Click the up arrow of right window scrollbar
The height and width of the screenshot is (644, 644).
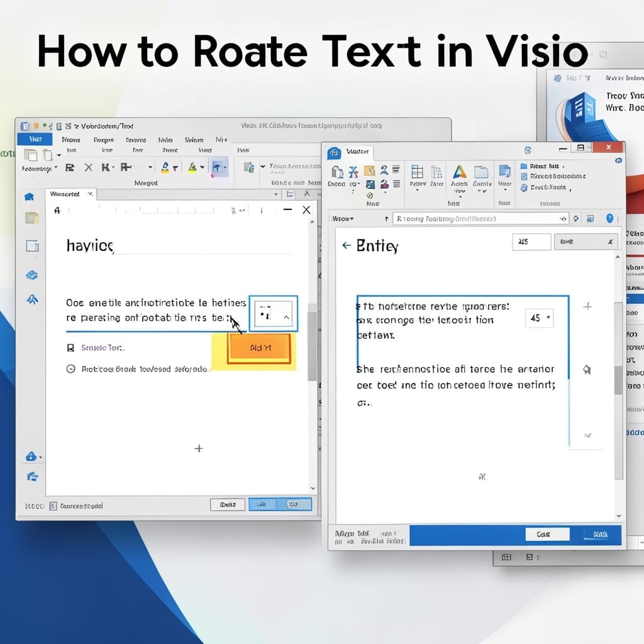tap(618, 257)
